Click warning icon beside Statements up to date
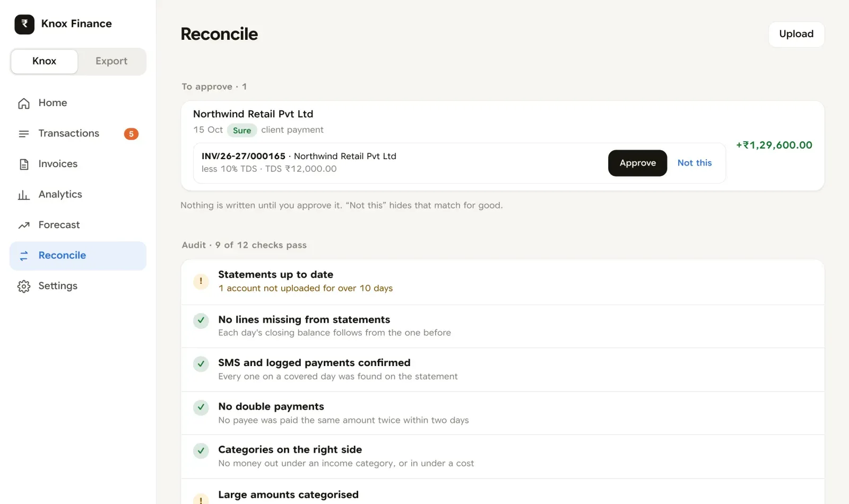This screenshot has height=504, width=849. (x=201, y=281)
